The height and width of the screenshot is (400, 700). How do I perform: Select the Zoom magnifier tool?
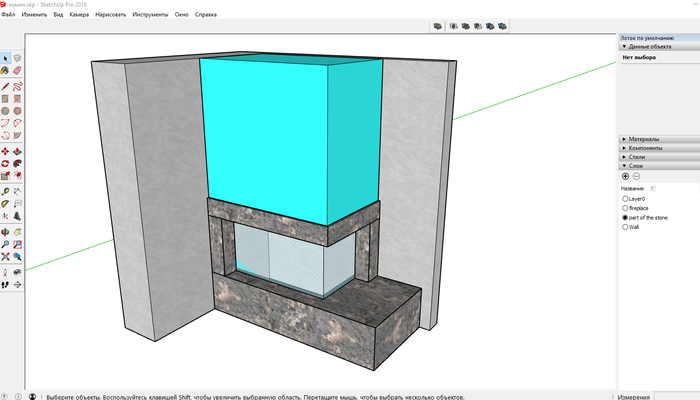(x=6, y=244)
